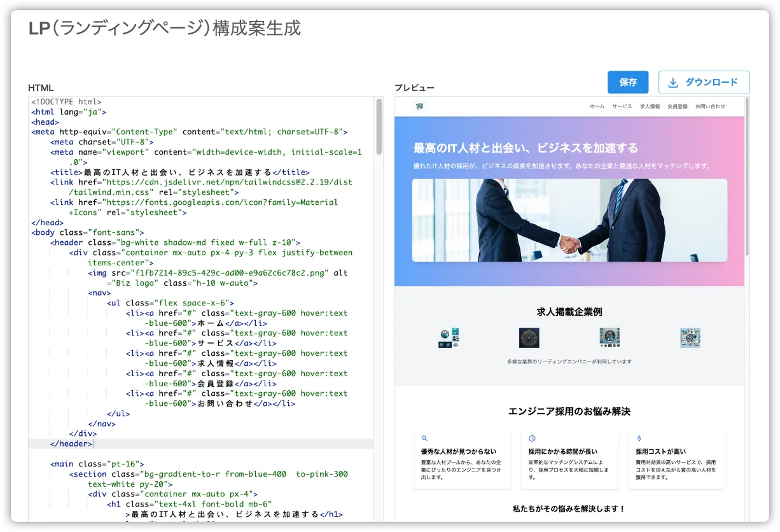
Task: Click the clock icon above 採用にかかる時間が長い
Action: (532, 438)
